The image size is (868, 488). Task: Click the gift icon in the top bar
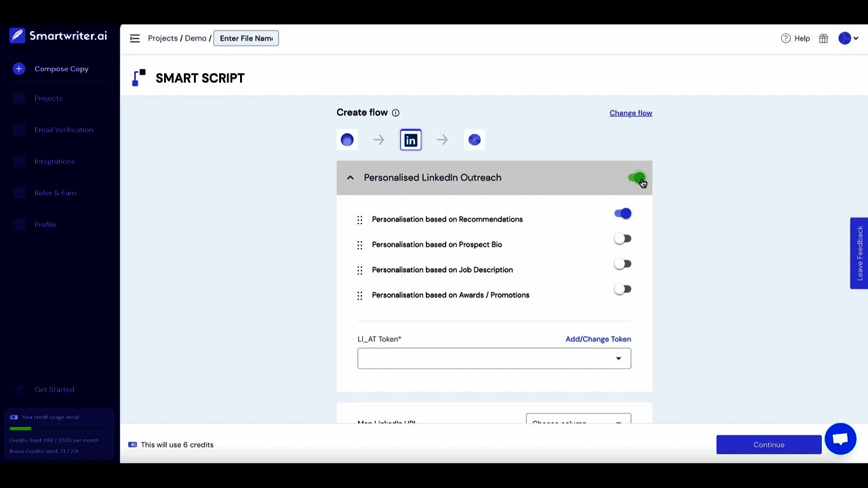[823, 39]
